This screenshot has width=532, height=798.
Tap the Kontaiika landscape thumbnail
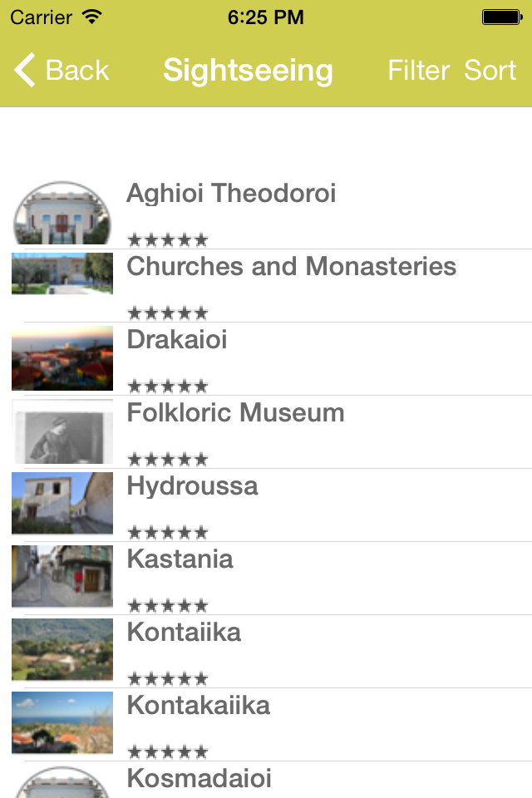pos(62,649)
